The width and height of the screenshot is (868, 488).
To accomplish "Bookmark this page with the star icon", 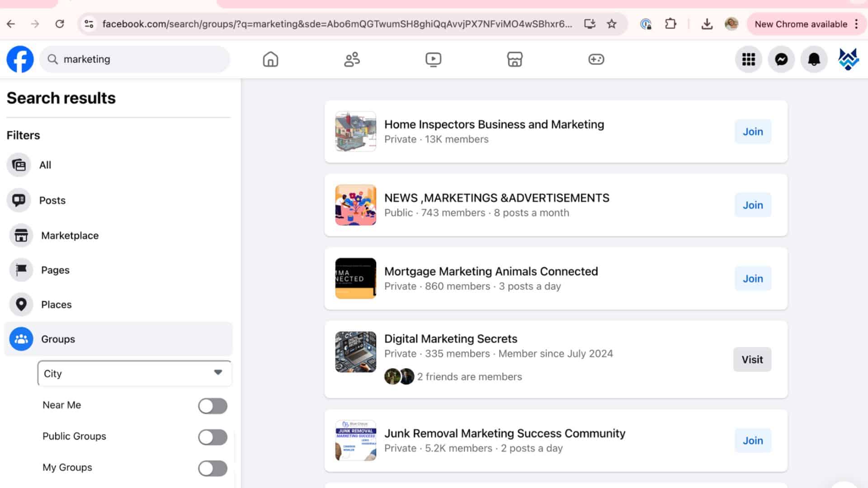I will click(x=612, y=24).
